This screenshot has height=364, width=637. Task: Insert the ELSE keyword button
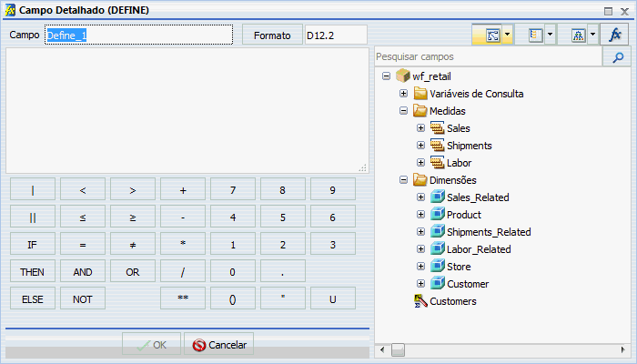tap(33, 299)
